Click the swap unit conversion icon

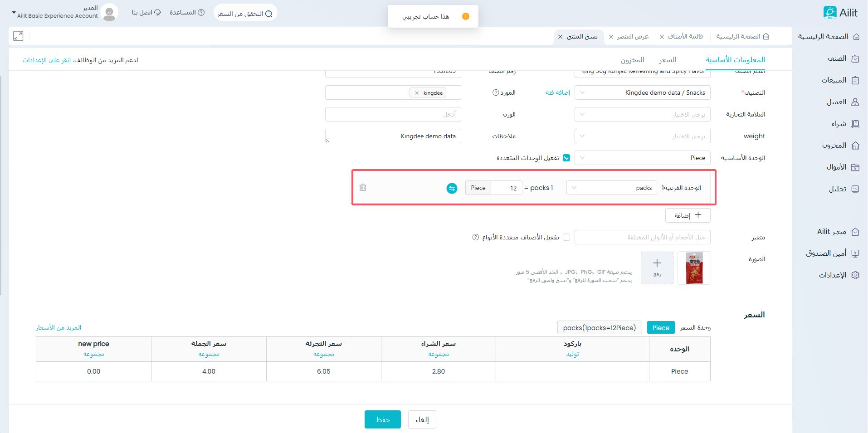(x=452, y=188)
